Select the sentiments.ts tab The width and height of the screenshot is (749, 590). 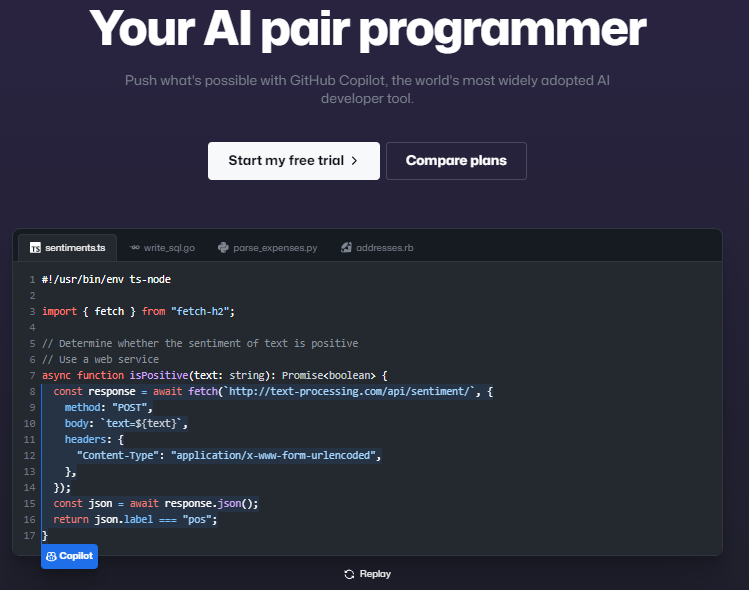point(67,247)
